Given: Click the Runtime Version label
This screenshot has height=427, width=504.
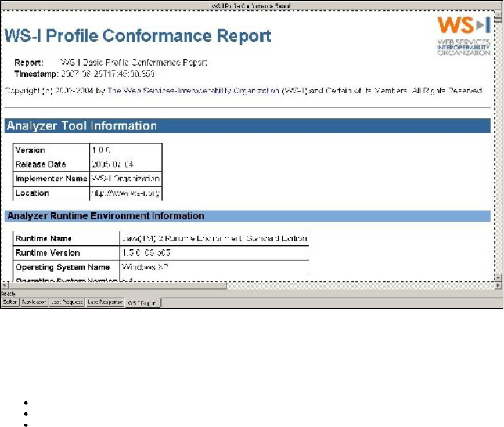Looking at the screenshot, I should 48,253.
